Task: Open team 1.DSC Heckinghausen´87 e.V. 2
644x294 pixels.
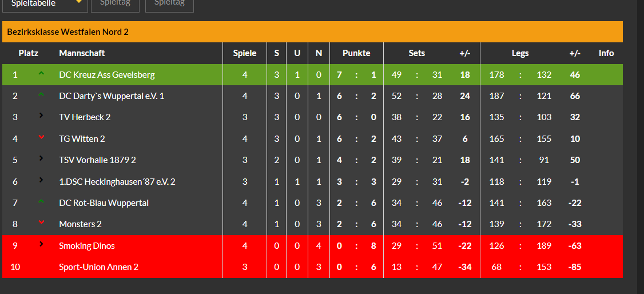Action: coord(117,181)
